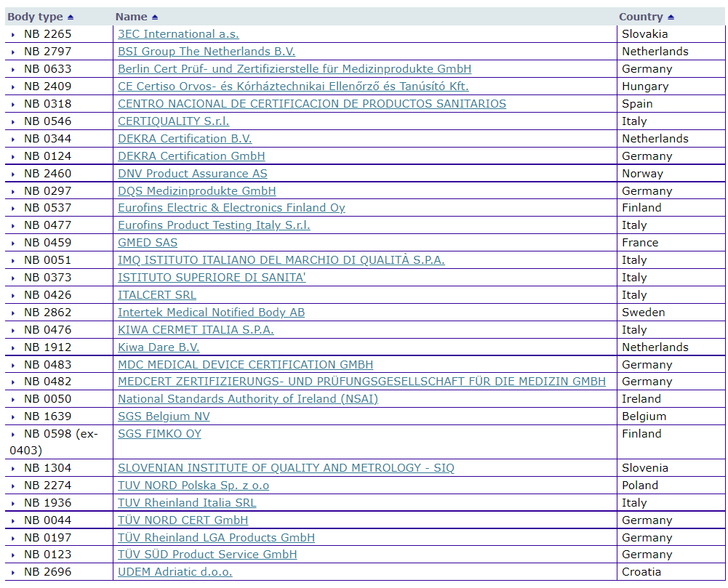Select the Norway country cell
This screenshot has width=728, height=588.
(671, 173)
